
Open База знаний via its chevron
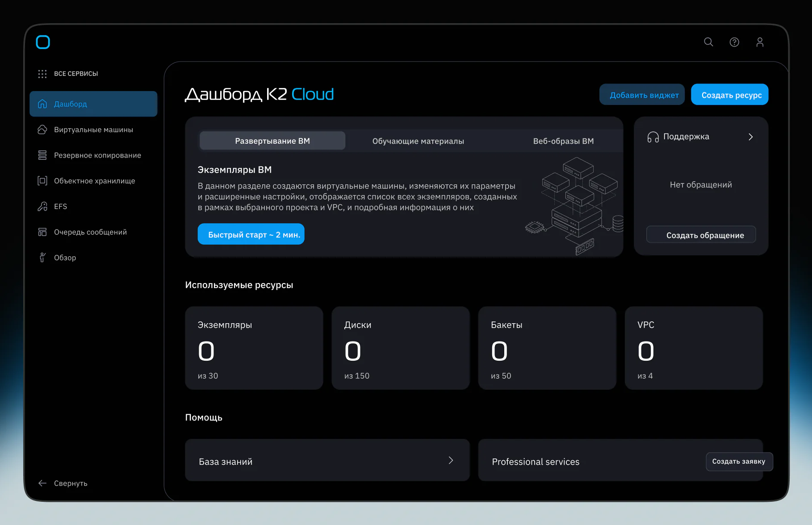(x=451, y=460)
